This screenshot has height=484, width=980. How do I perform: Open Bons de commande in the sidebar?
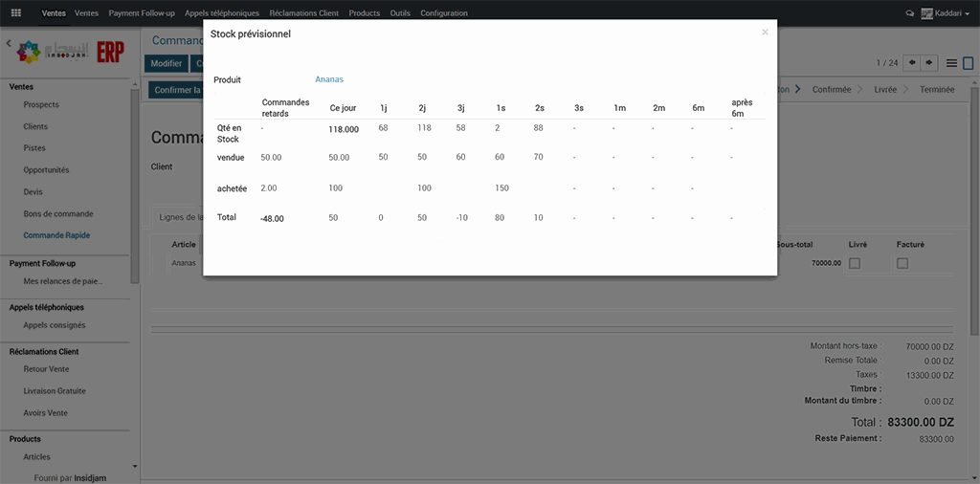(x=58, y=213)
